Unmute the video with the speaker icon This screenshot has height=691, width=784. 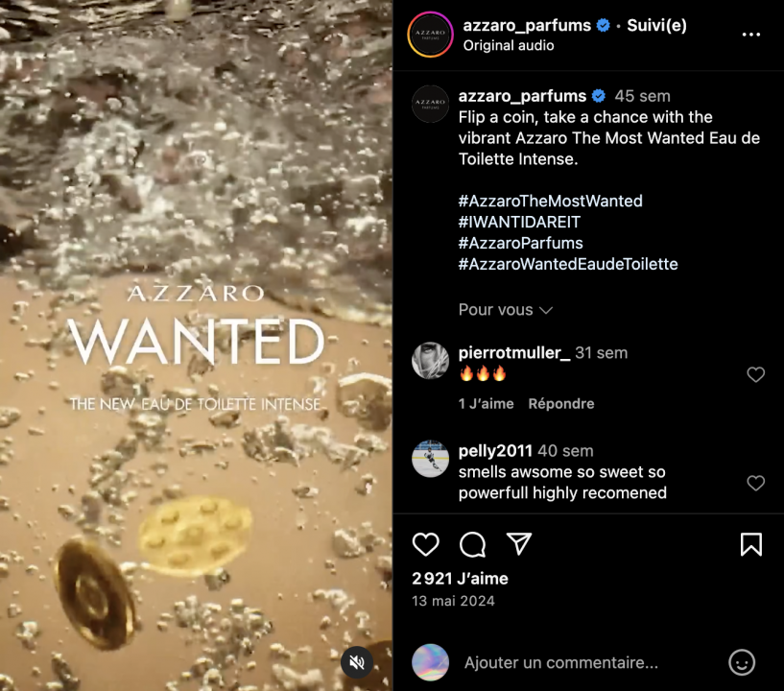[x=357, y=662]
